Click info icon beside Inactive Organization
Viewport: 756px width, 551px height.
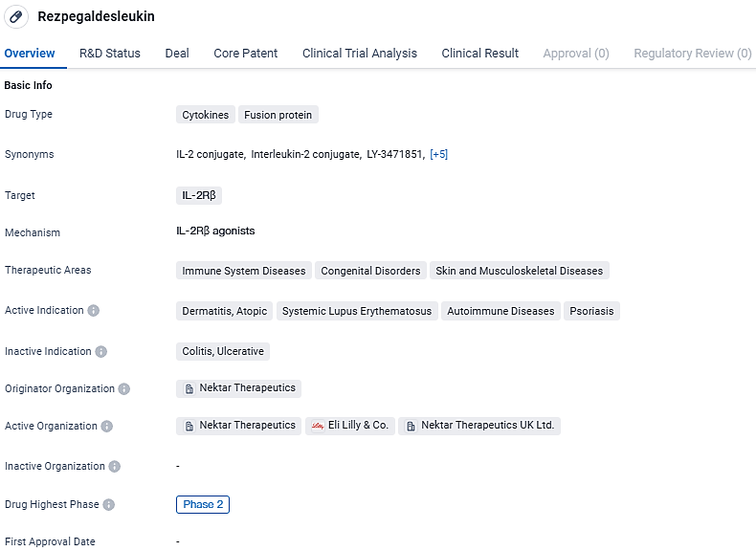[x=115, y=466]
